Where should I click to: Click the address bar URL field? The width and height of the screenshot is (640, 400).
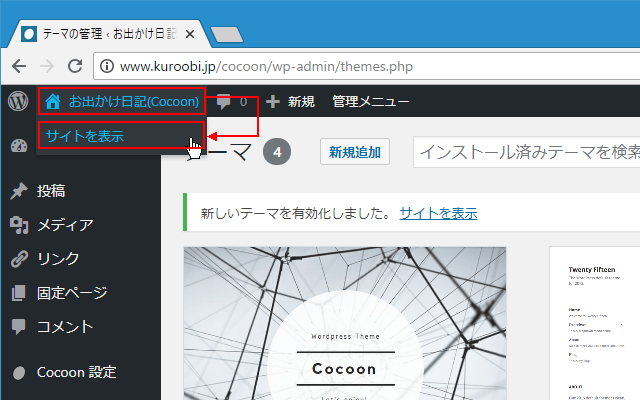[x=367, y=66]
